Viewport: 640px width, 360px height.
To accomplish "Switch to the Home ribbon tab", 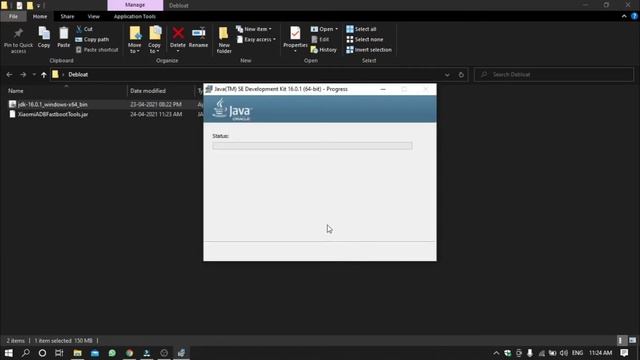I will point(40,16).
